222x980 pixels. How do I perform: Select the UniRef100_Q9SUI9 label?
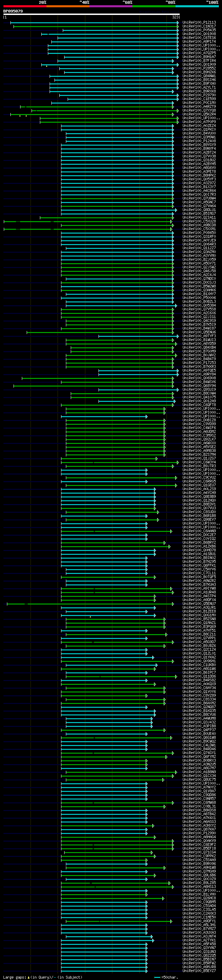[x=199, y=390]
